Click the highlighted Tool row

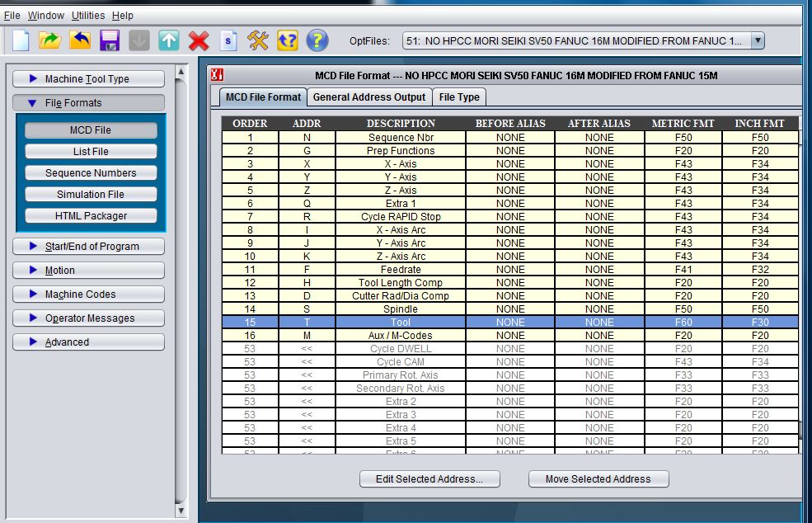[x=510, y=322]
